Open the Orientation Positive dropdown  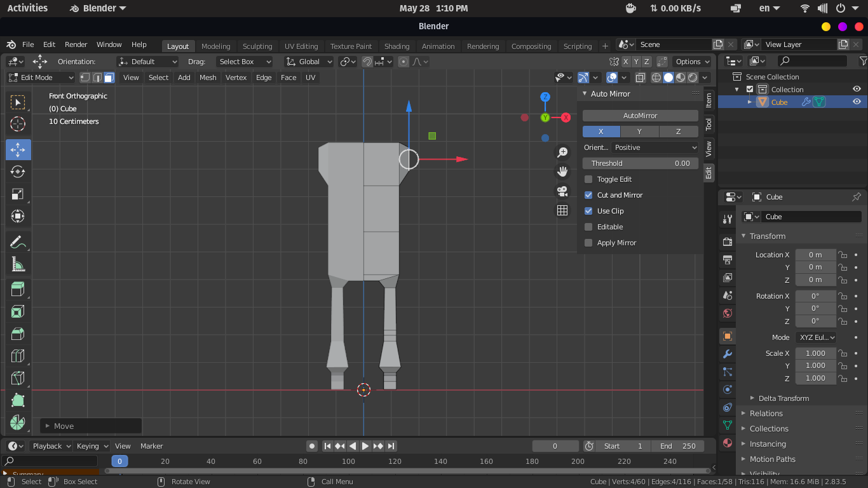coord(656,147)
